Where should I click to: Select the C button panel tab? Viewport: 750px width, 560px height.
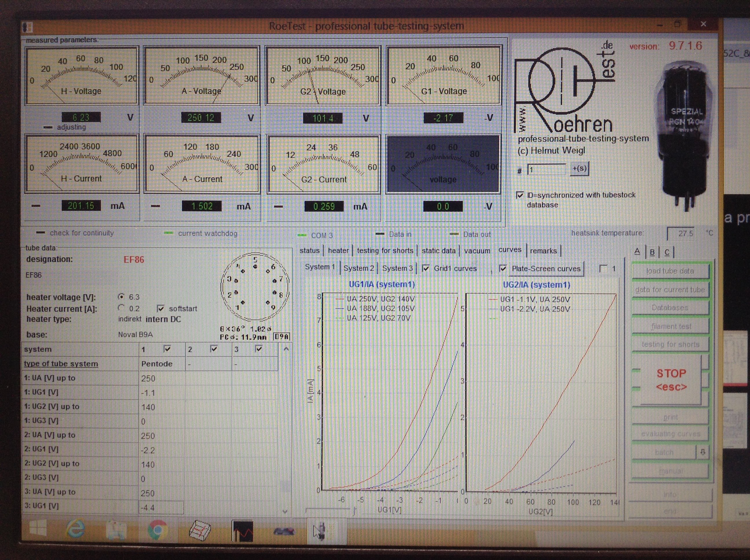pyautogui.click(x=667, y=252)
